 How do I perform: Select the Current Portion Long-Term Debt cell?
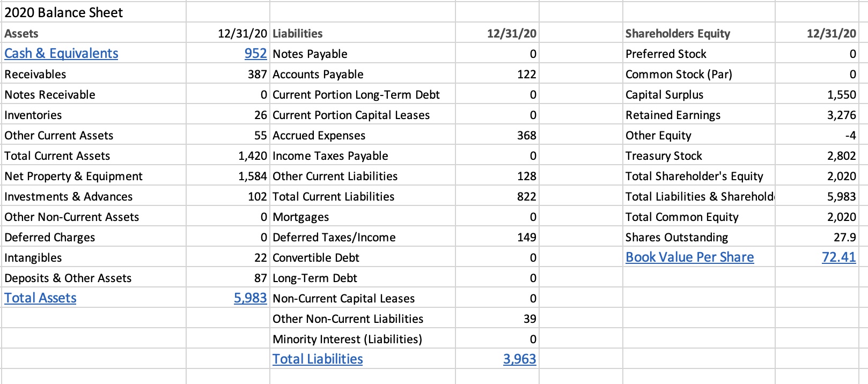[363, 94]
